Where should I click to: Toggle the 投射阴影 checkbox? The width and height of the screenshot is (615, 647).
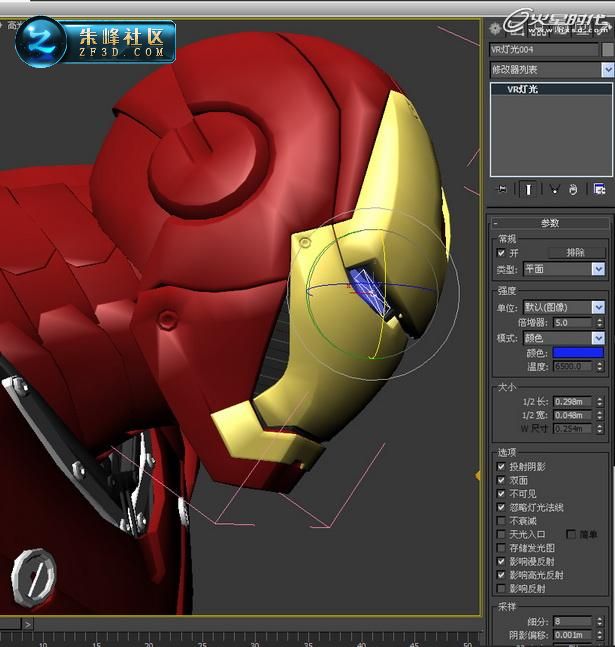(x=501, y=466)
